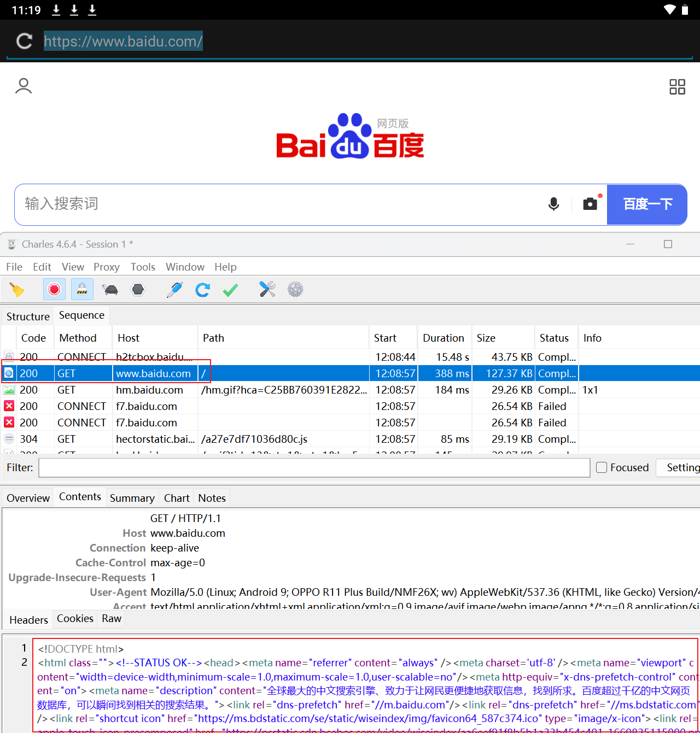This screenshot has width=700, height=733.
Task: Click the Wi-Fi icon in status bar
Action: tap(669, 9)
